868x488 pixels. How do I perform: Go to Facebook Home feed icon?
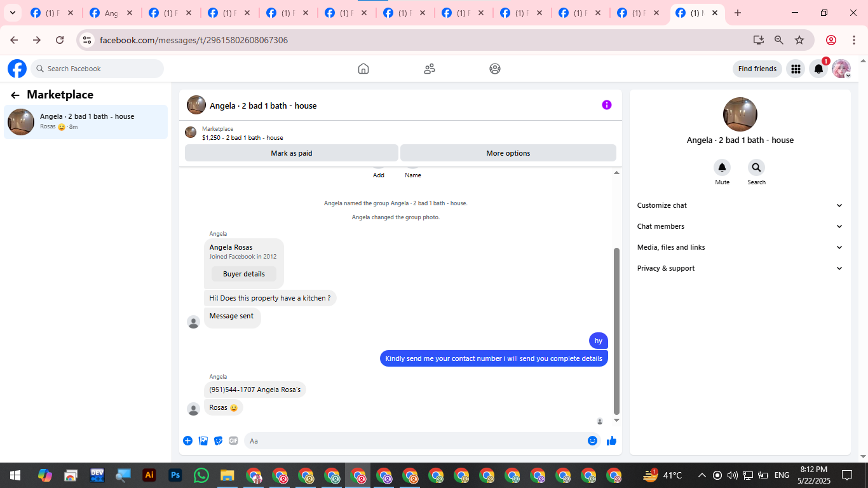(x=363, y=69)
